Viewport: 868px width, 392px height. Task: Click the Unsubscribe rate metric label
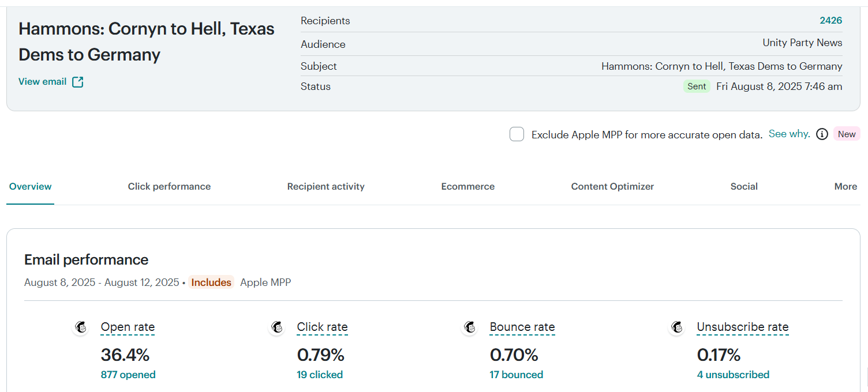[743, 327]
